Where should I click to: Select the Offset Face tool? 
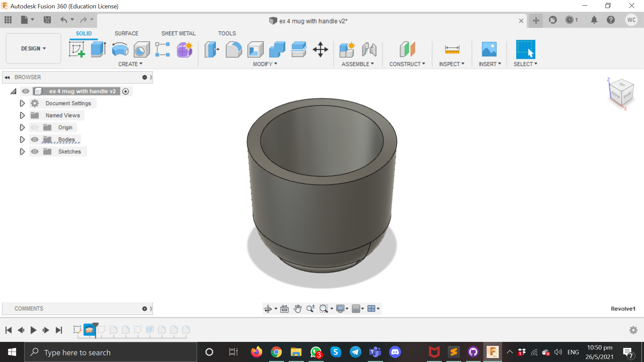pyautogui.click(x=299, y=49)
